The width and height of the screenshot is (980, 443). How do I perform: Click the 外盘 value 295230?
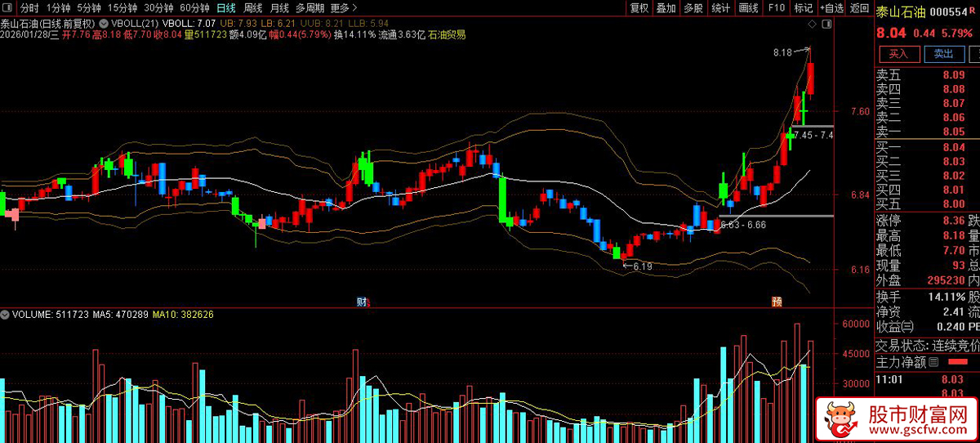point(946,280)
